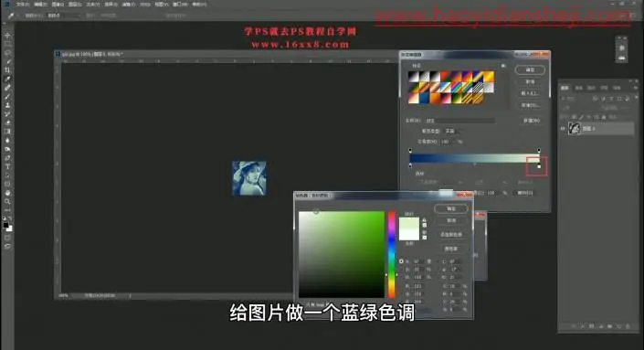Select the Crop tool
The width and height of the screenshot is (644, 350).
coord(7,70)
